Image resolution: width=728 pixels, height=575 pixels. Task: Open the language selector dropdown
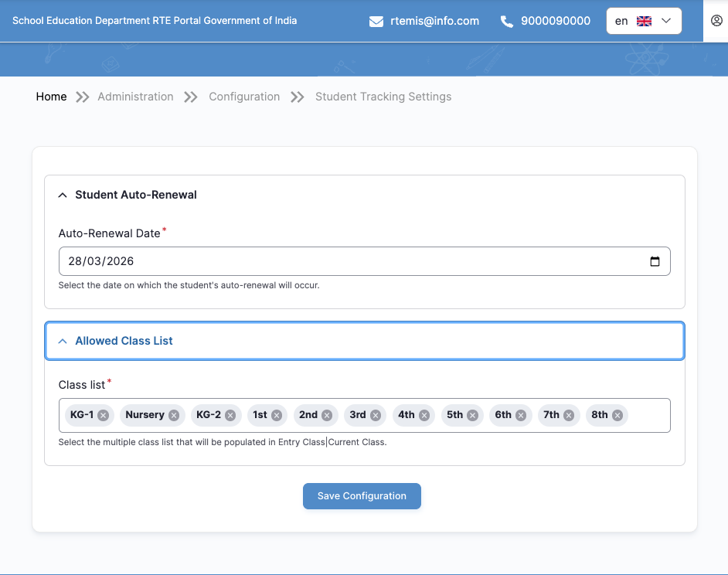(644, 22)
